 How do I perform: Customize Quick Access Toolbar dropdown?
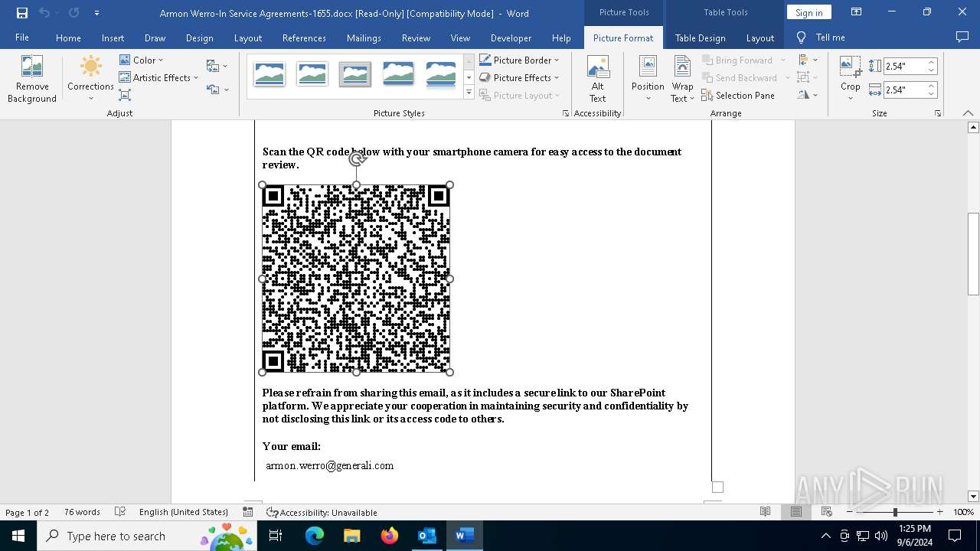click(96, 13)
